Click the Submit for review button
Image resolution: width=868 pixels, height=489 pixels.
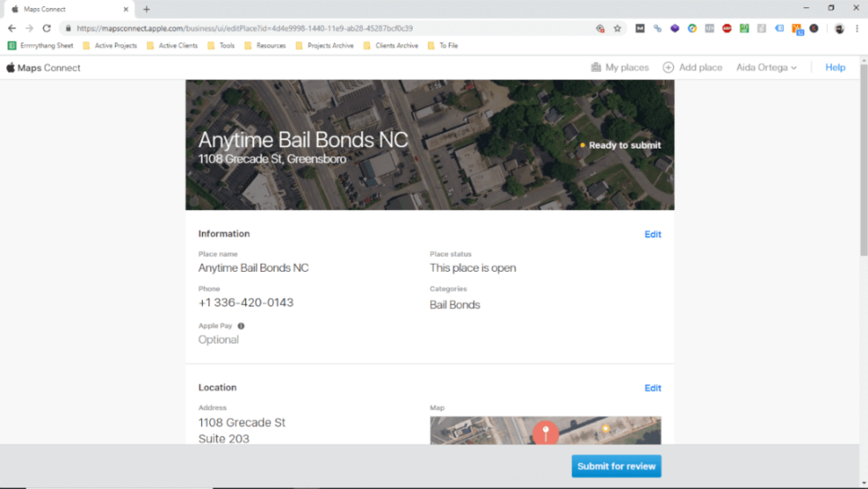[616, 466]
